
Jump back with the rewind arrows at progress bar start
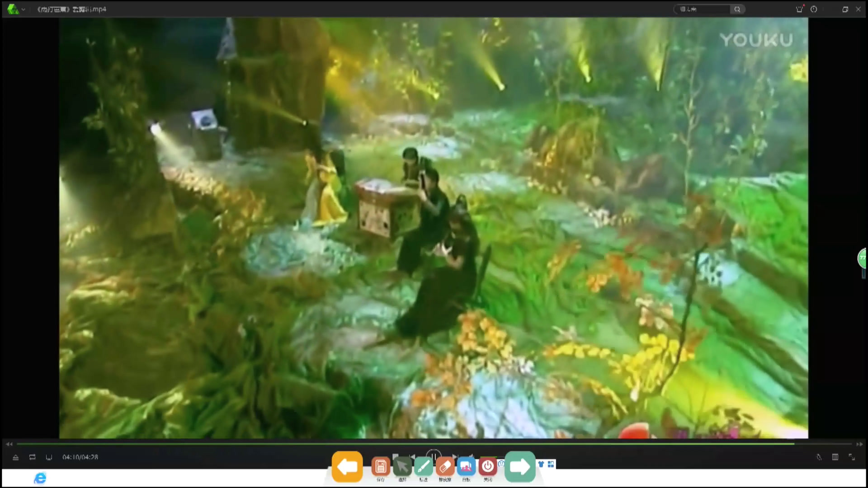9,444
